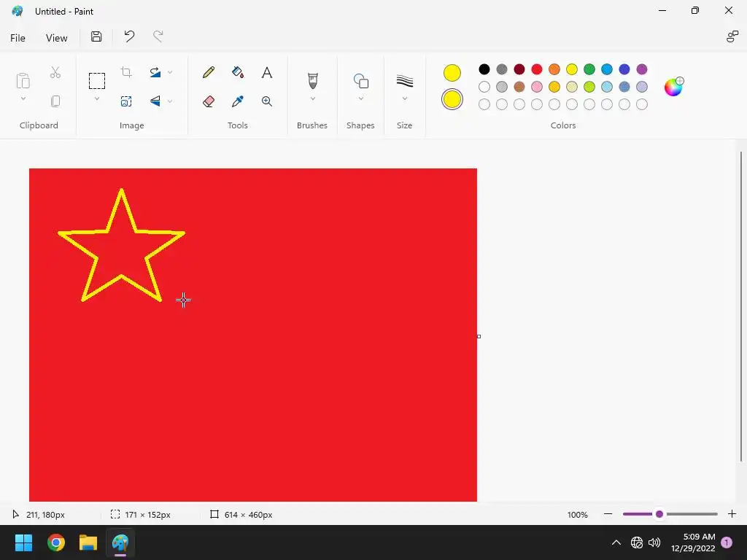Click the 100% zoom level text

(578, 515)
